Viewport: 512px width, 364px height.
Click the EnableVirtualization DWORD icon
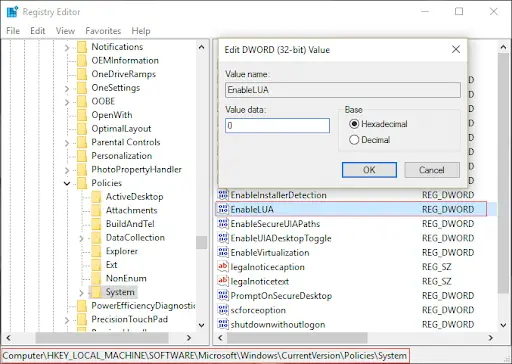[x=223, y=252]
